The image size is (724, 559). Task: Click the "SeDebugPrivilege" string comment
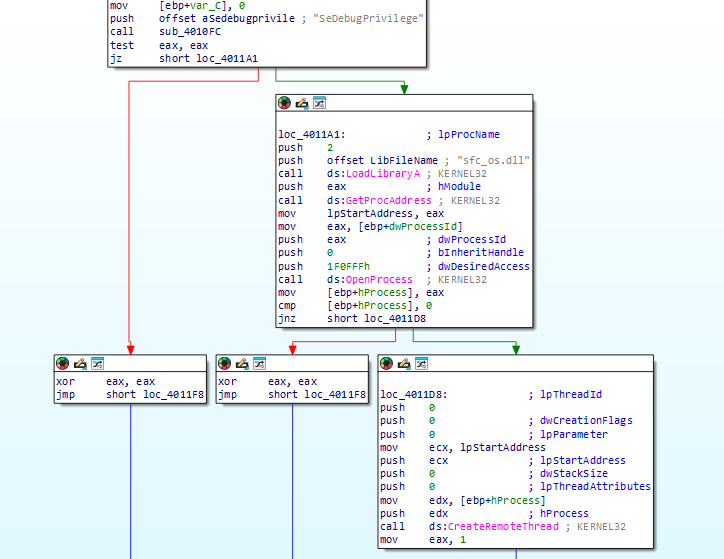(x=368, y=18)
